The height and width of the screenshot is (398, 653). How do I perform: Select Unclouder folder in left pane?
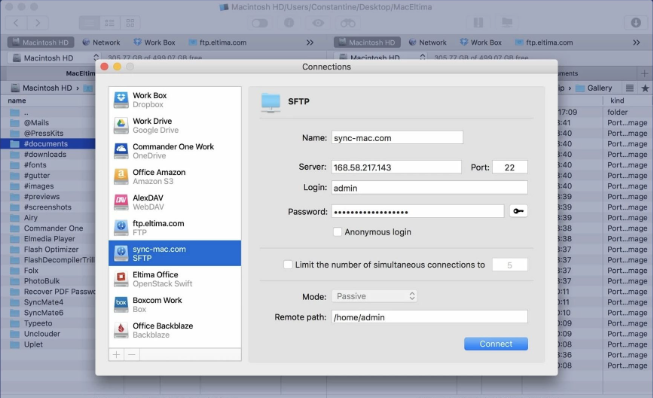click(47, 333)
